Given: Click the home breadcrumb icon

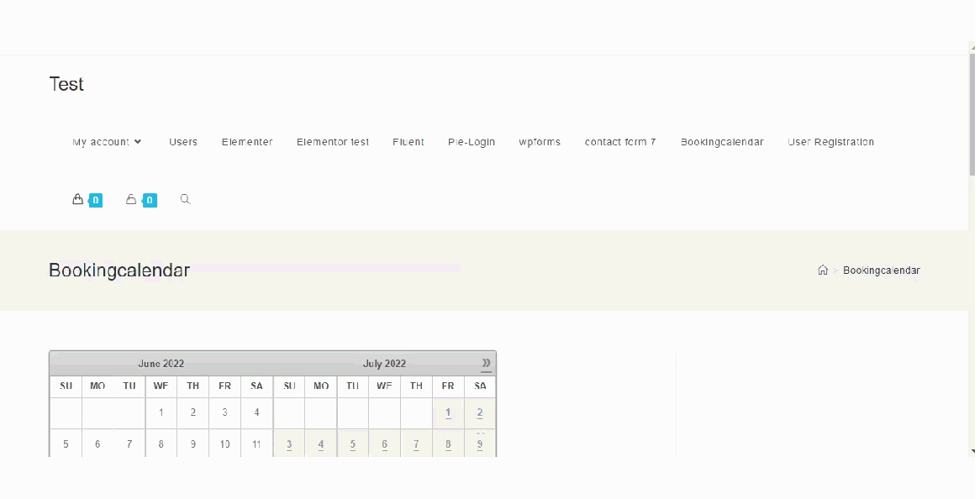Looking at the screenshot, I should click(x=823, y=270).
